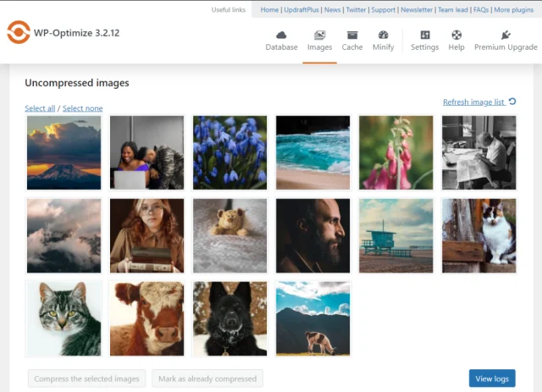Select the Images tab icon
This screenshot has height=392, width=542.
[x=319, y=35]
